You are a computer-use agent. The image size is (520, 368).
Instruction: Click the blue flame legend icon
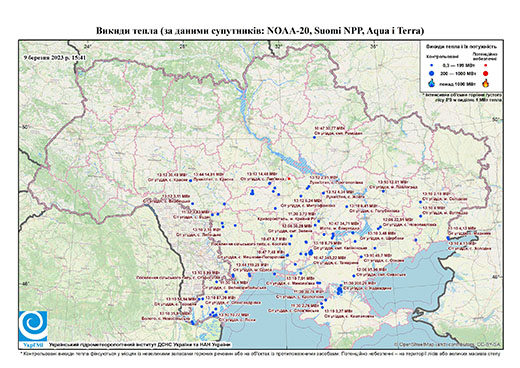pyautogui.click(x=432, y=83)
